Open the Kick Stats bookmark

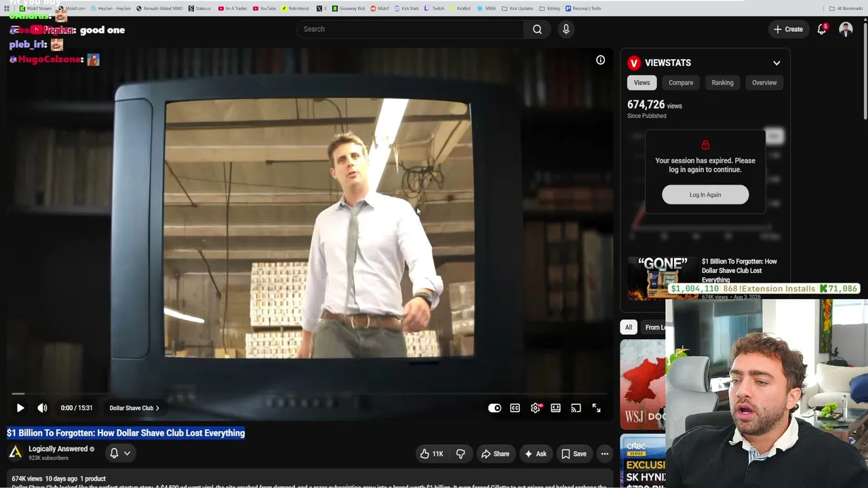(407, 9)
